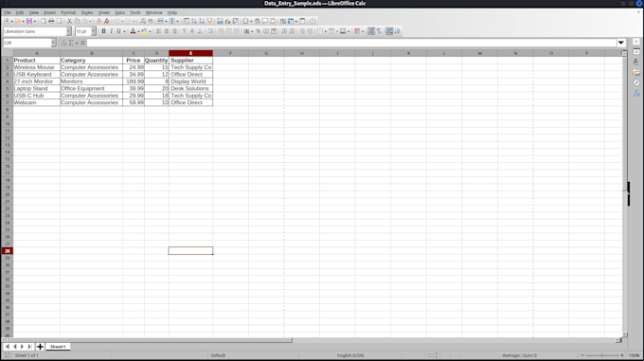Click the Clear Direct Formatting icon
Viewport: 644px width, 361px height.
coord(107,21)
